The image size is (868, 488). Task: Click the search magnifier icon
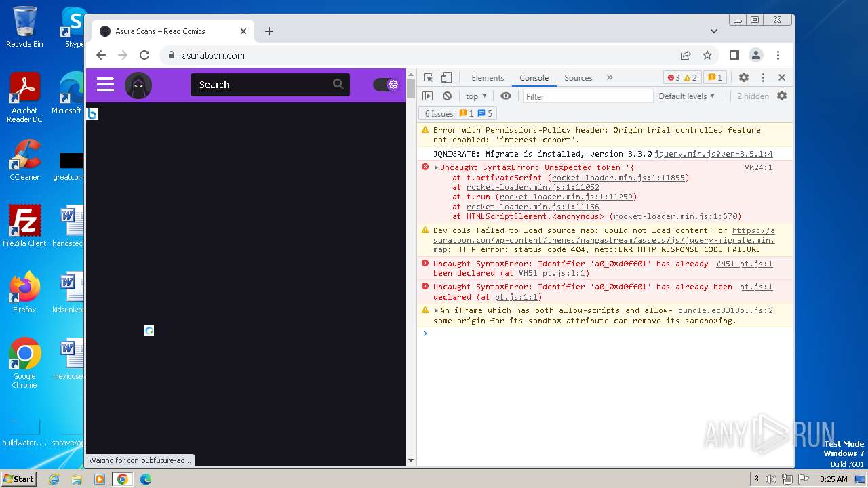click(338, 84)
